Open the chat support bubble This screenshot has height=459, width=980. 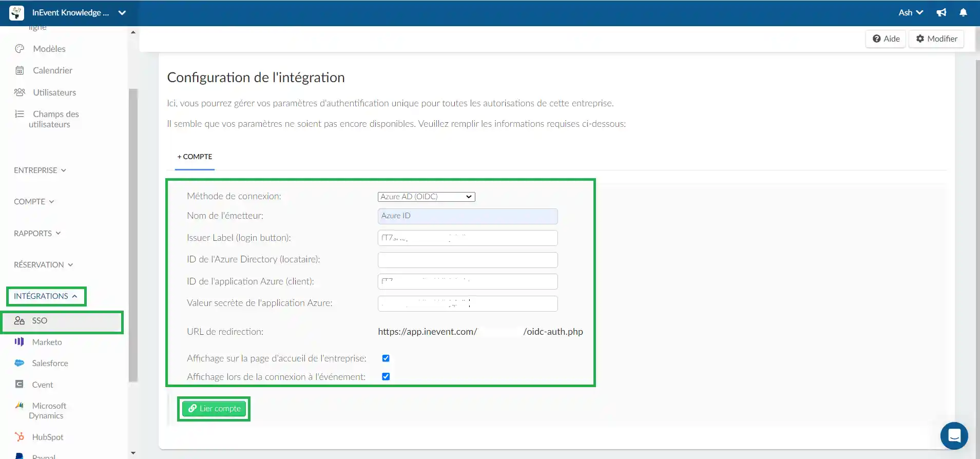click(x=954, y=436)
